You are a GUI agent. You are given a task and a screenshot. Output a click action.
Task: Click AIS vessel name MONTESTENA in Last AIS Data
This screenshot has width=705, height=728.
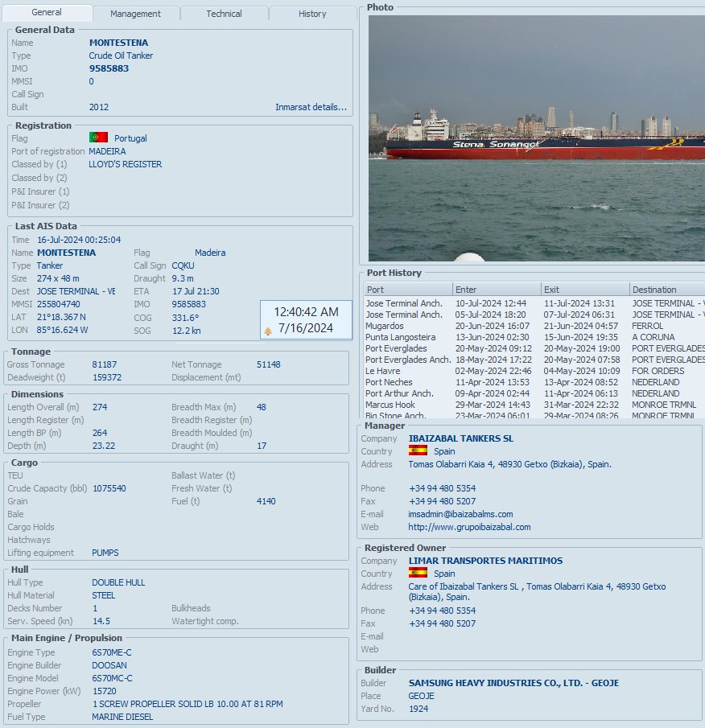pyautogui.click(x=67, y=253)
